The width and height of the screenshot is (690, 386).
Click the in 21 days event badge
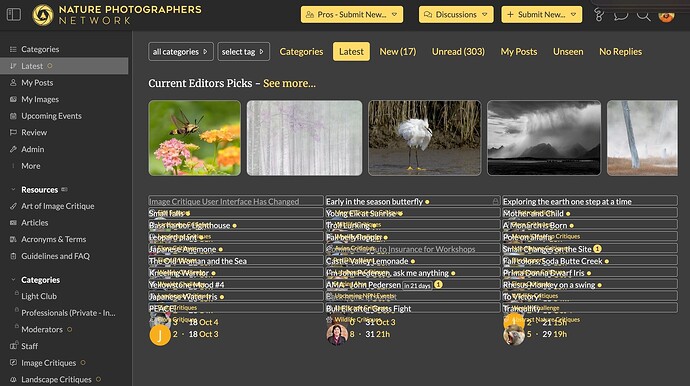tap(417, 285)
